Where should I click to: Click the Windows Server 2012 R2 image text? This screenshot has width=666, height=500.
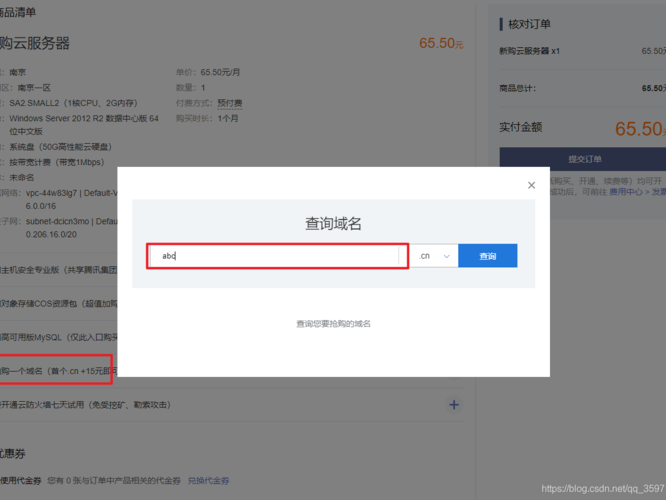[84, 124]
